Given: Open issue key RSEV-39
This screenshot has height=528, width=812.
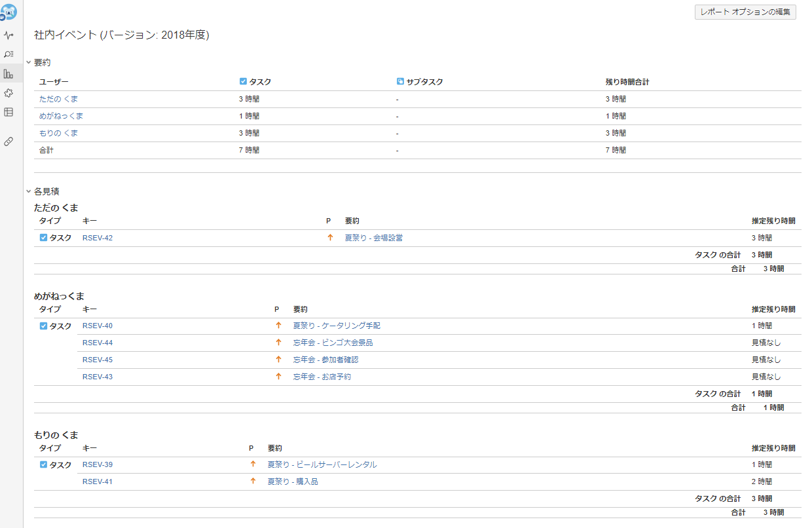Looking at the screenshot, I should point(98,464).
